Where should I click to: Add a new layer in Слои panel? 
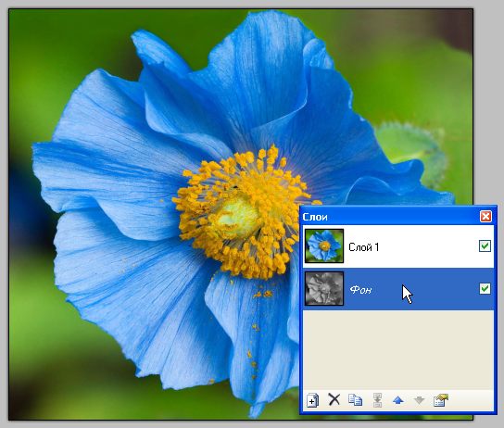(312, 400)
